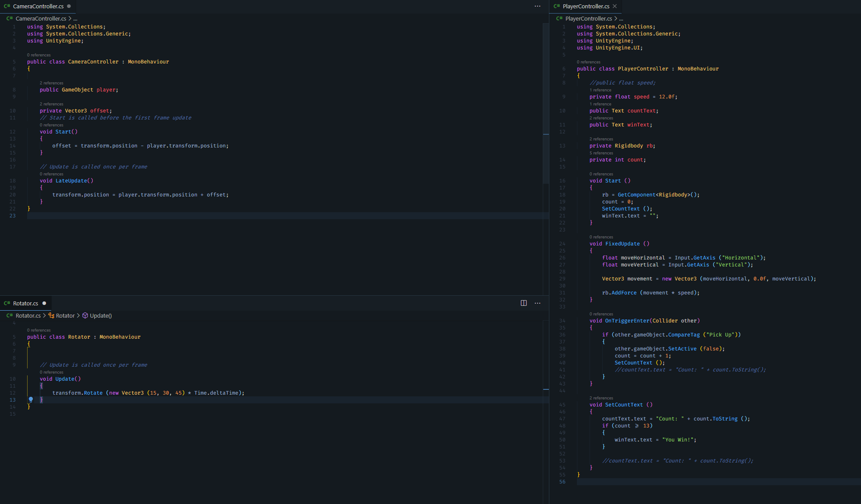This screenshot has width=861, height=504.
Task: Open '0 references' lens above Rotator Update()
Action: pos(52,372)
